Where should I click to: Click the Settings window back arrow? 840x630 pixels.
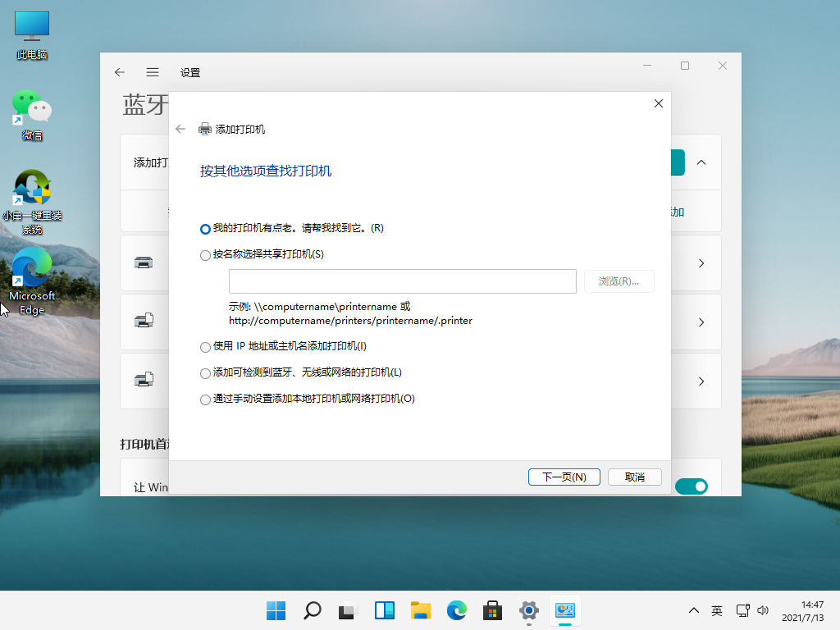point(120,72)
